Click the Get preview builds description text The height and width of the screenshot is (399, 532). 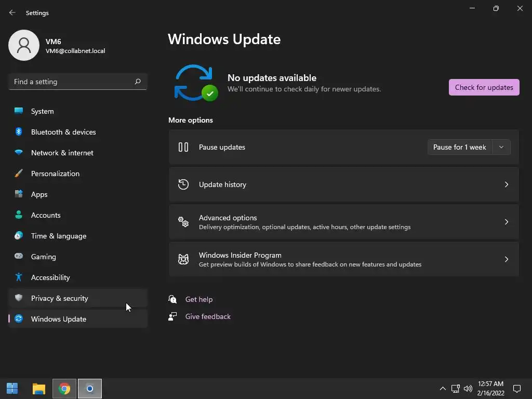[310, 264]
